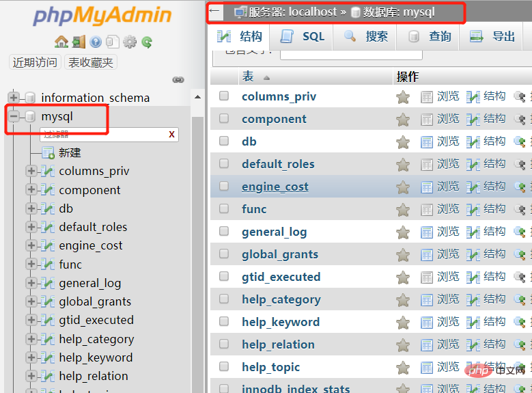Viewport: 532px width, 393px height.
Task: Expand component in the navigation tree
Action: click(31, 189)
